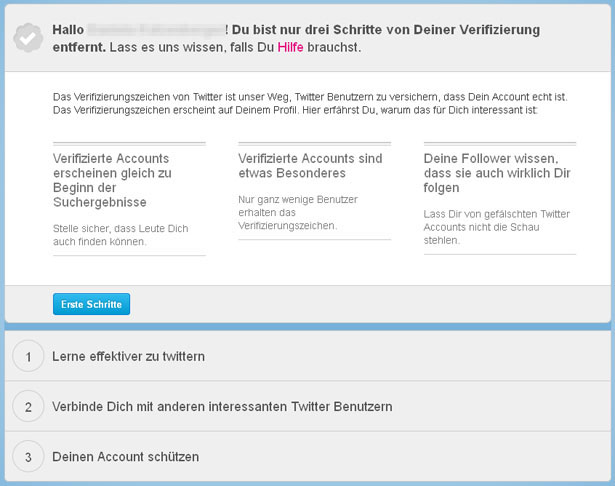
Task: Click the verified checkmark badge icon
Action: point(28,38)
